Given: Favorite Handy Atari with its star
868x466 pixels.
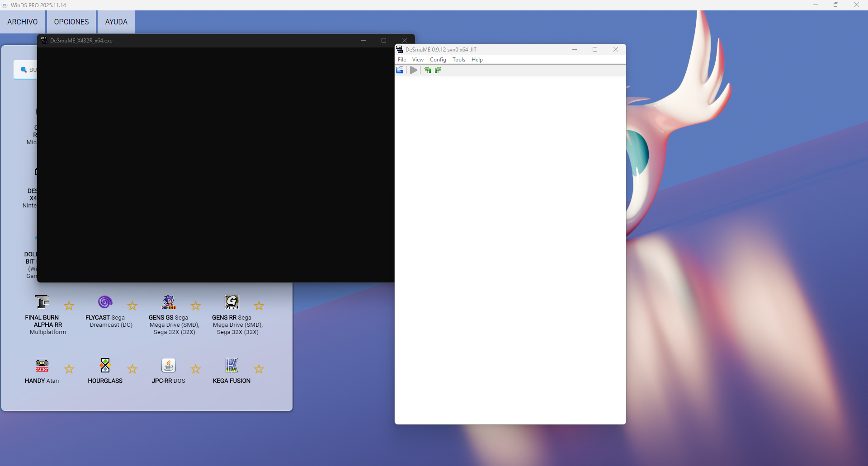Looking at the screenshot, I should (x=69, y=369).
